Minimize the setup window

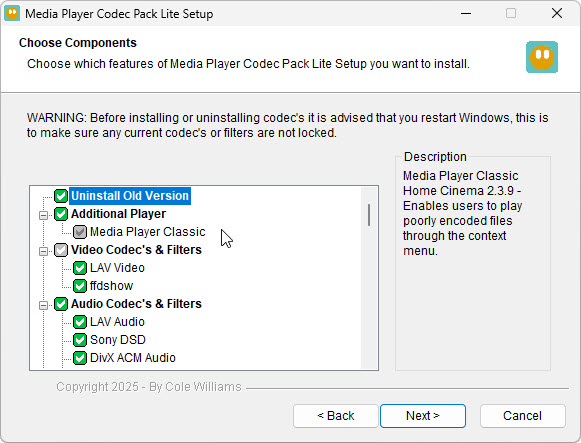[466, 13]
